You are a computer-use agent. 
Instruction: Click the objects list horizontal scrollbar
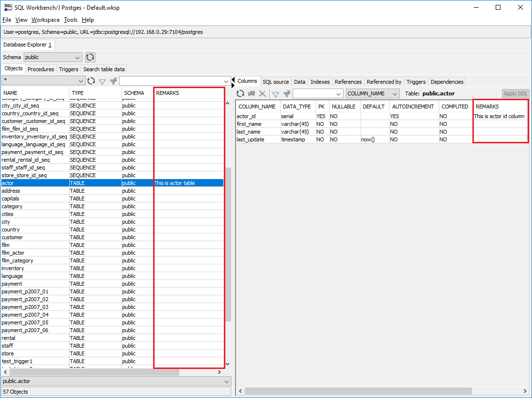coord(94,372)
